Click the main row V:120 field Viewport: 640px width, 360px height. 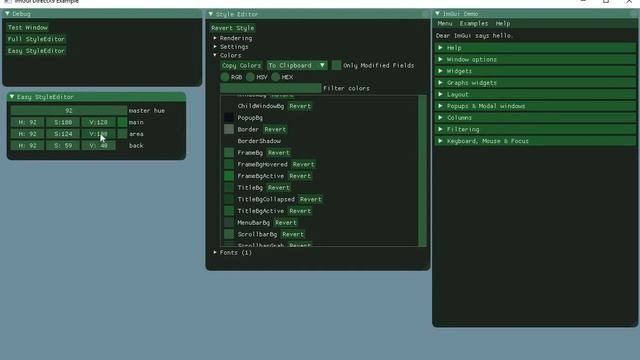(x=98, y=122)
